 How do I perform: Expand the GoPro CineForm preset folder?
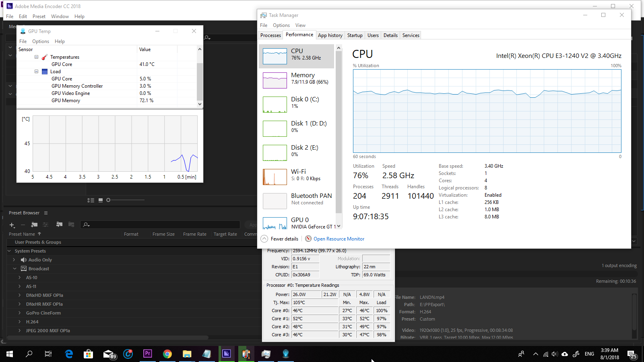click(20, 313)
